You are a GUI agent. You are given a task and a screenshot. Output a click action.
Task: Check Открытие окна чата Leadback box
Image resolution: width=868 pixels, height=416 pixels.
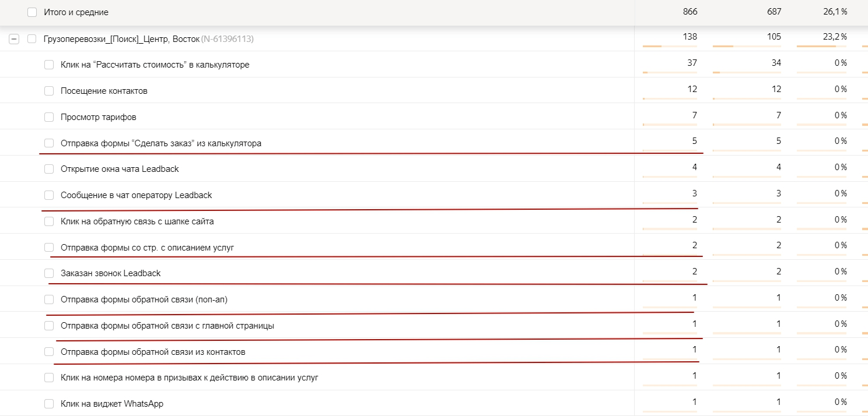pyautogui.click(x=49, y=169)
